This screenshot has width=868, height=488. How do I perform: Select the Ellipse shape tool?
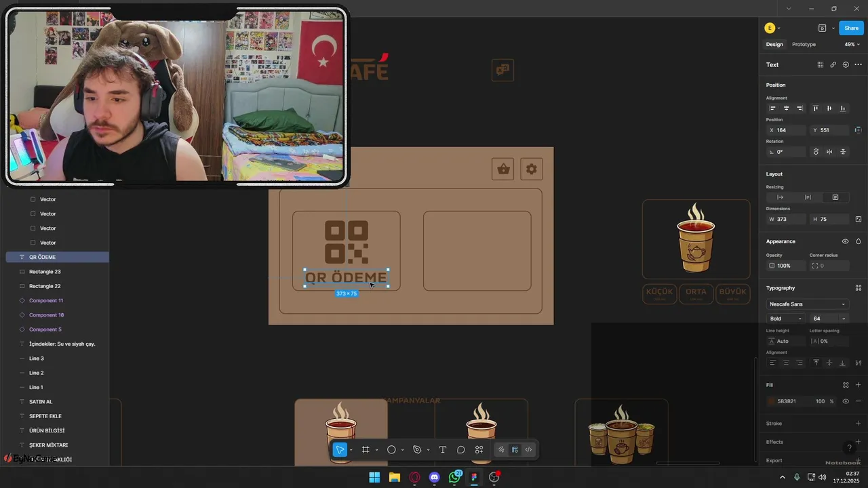(391, 449)
